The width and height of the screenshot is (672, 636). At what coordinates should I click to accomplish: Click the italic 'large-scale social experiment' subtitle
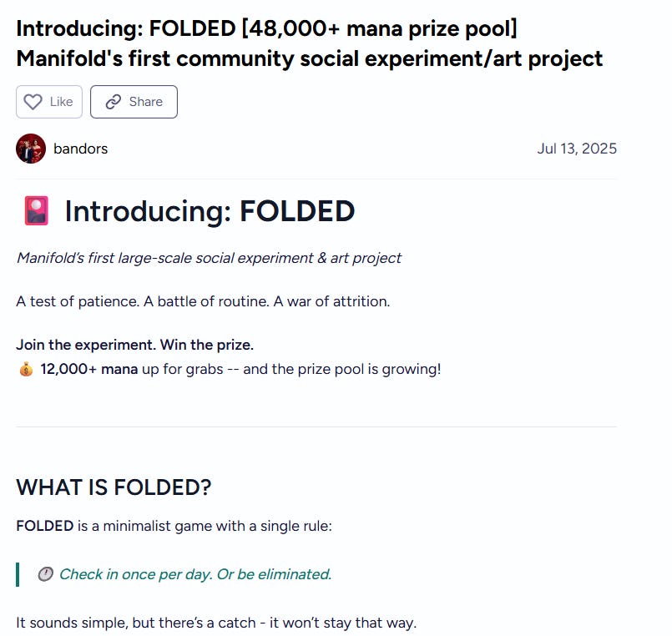209,258
